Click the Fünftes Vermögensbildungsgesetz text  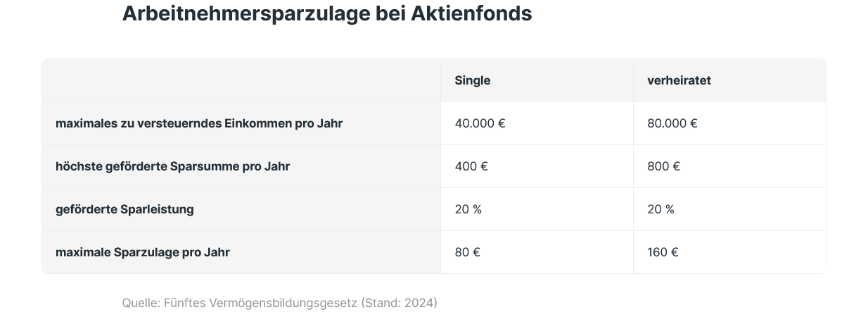(260, 303)
